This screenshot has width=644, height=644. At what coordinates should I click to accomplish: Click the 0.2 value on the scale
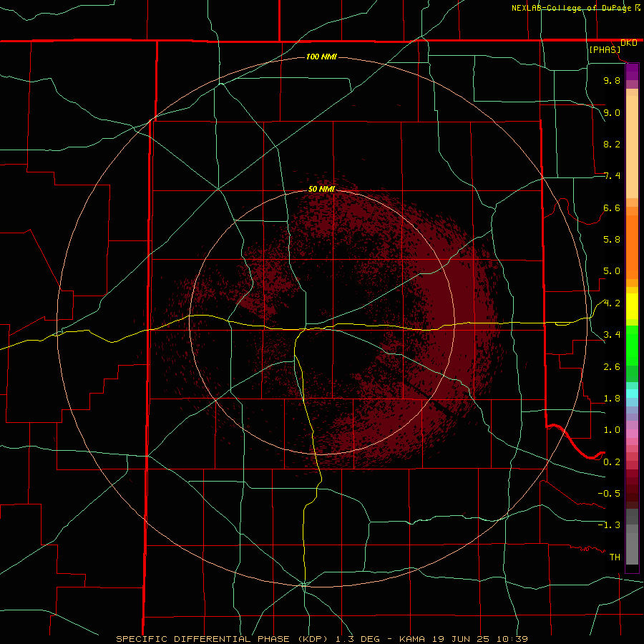612,462
